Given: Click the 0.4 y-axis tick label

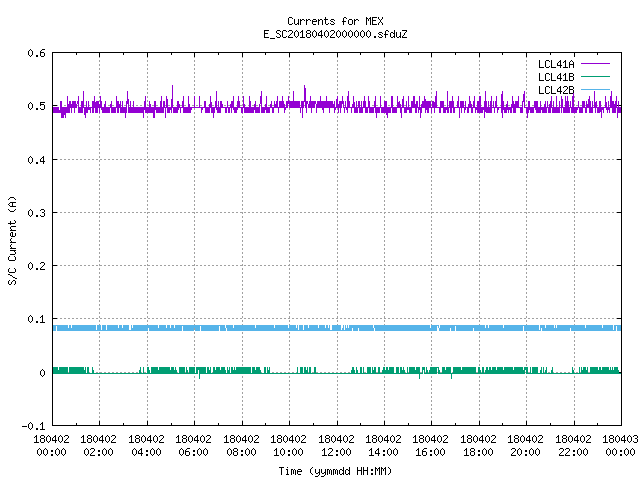Looking at the screenshot, I should (x=36, y=160).
